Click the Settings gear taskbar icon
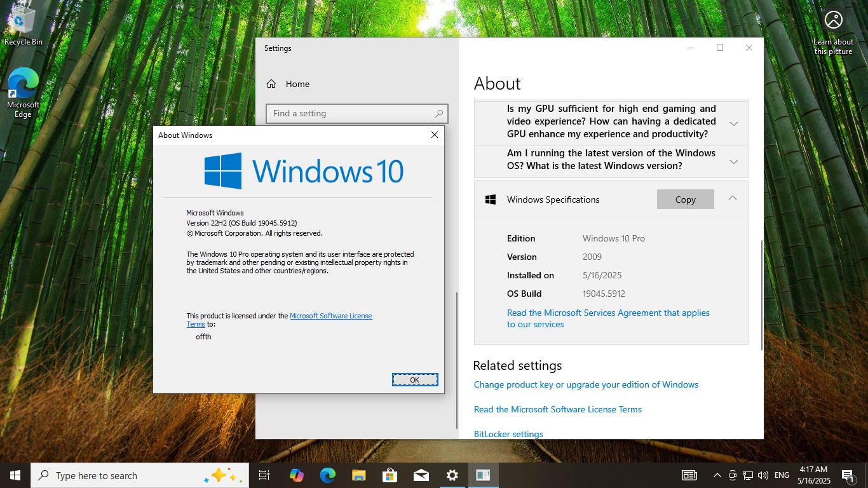This screenshot has width=868, height=488. 452,475
